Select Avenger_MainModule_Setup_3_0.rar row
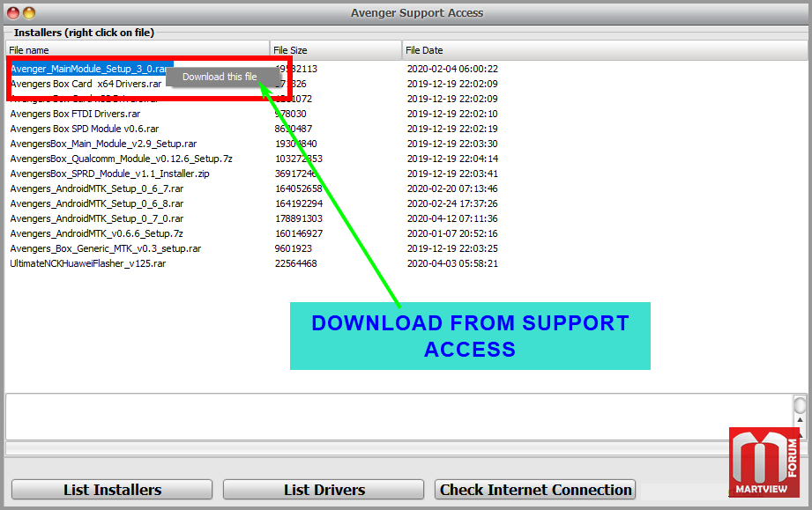 [89, 69]
